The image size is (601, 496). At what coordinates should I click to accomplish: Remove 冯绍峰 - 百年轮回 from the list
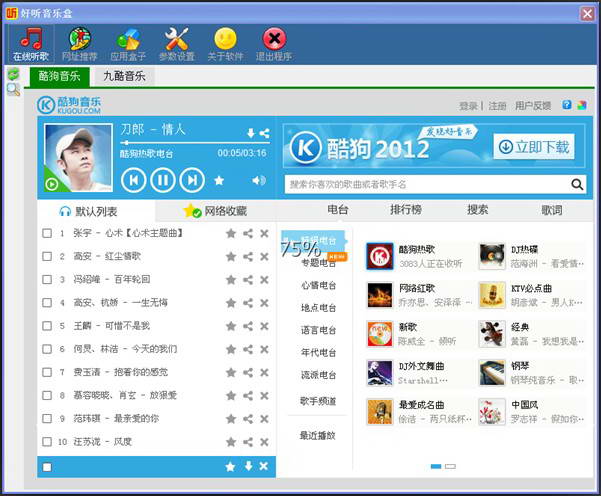(264, 280)
